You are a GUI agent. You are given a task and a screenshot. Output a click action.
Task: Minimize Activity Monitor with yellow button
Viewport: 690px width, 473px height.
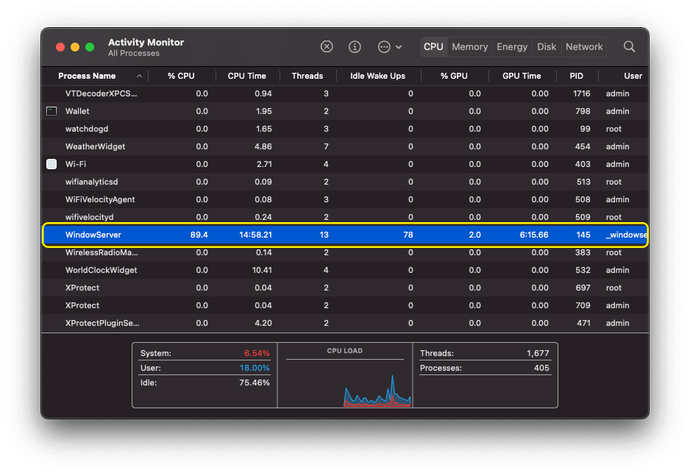pos(75,47)
